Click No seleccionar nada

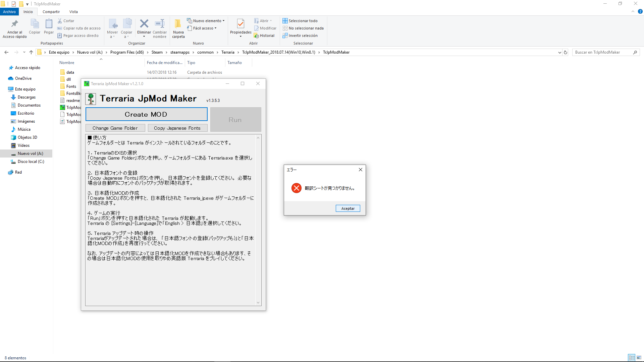303,28
